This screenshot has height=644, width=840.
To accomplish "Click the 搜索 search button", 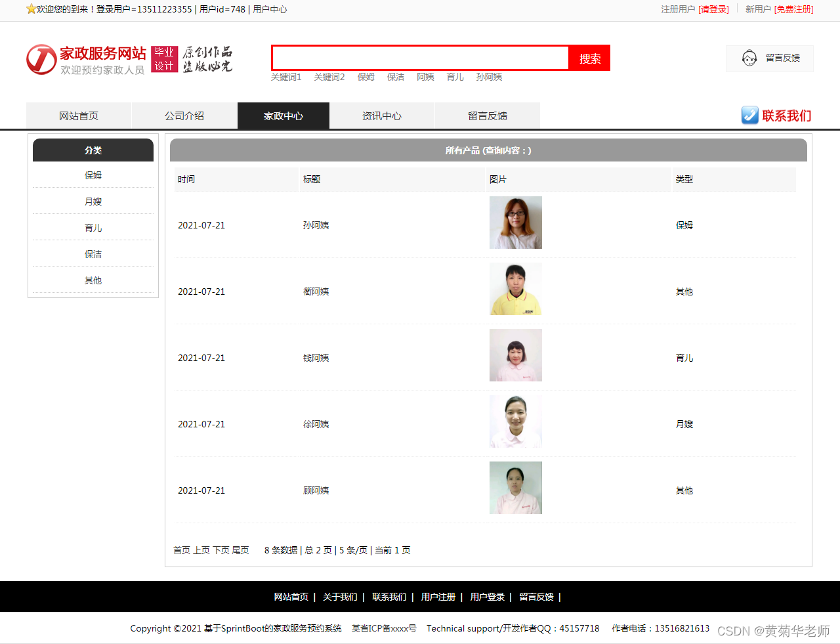I will coord(589,58).
